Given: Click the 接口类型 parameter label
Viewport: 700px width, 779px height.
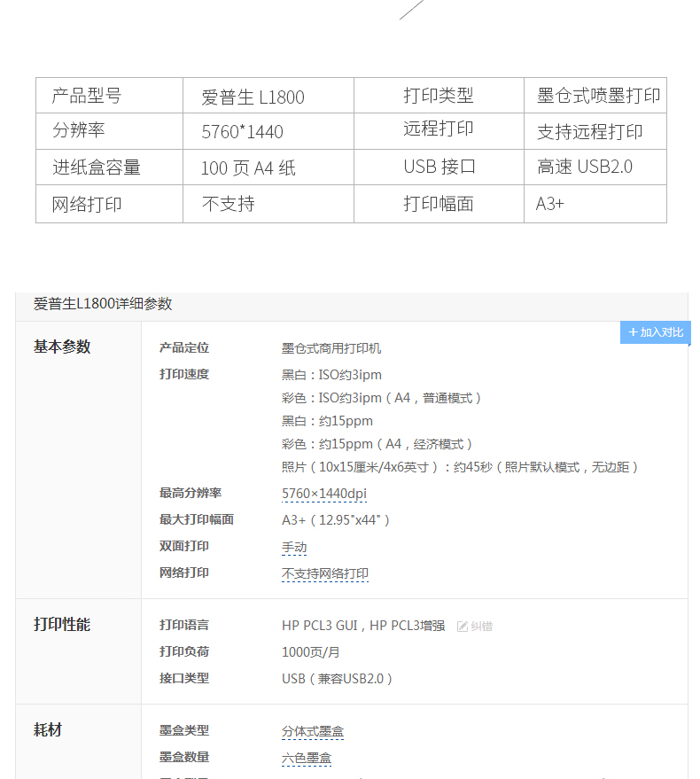Looking at the screenshot, I should pos(183,678).
